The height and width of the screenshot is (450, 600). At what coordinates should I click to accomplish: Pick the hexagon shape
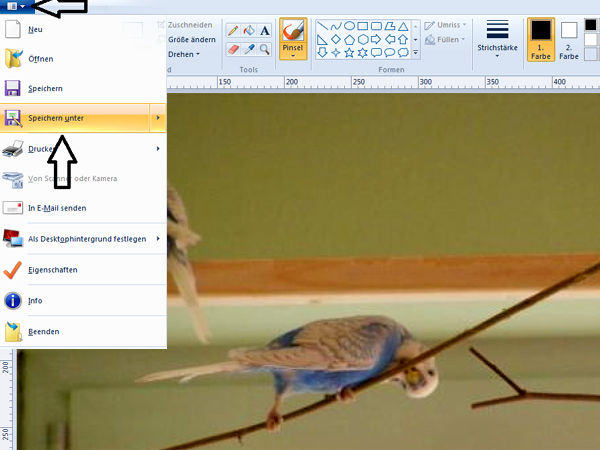[363, 39]
